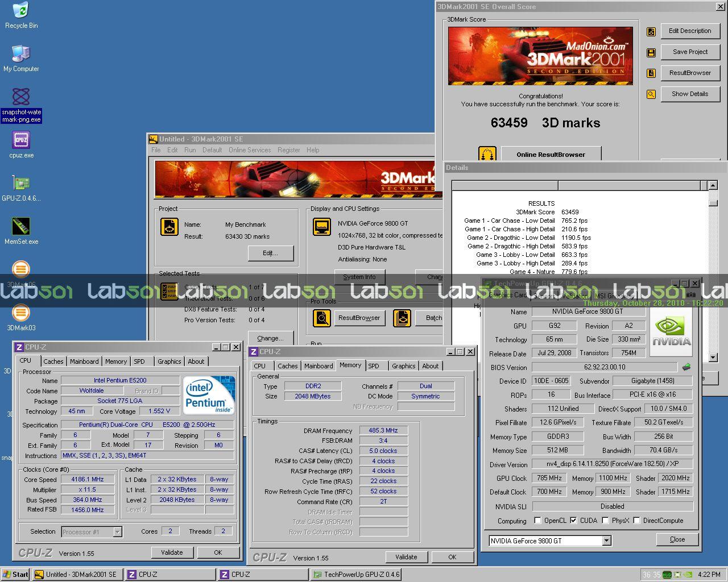728x582 pixels.
Task: Click OK in the Memory CPU-Z window
Action: (452, 557)
